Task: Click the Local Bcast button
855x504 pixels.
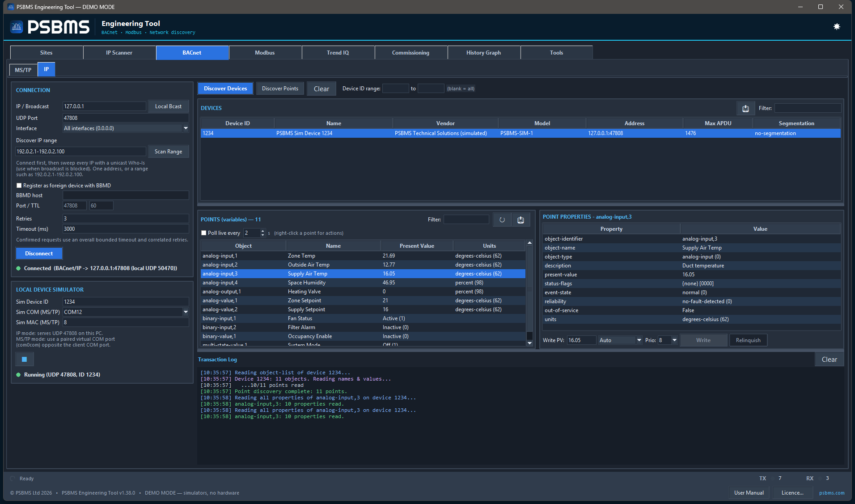Action: click(169, 106)
